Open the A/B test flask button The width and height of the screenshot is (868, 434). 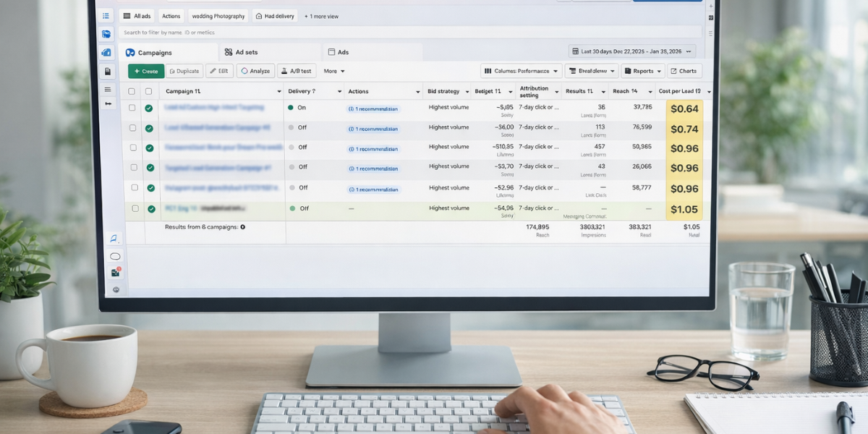(296, 71)
